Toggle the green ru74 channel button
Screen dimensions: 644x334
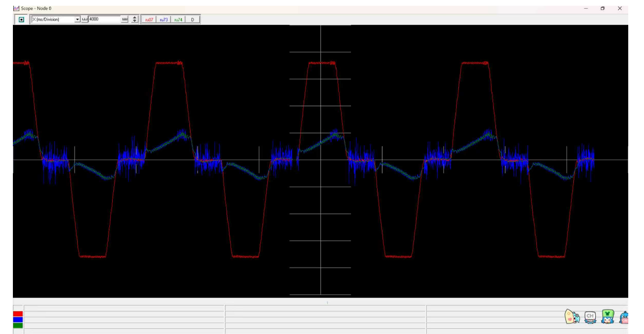178,20
